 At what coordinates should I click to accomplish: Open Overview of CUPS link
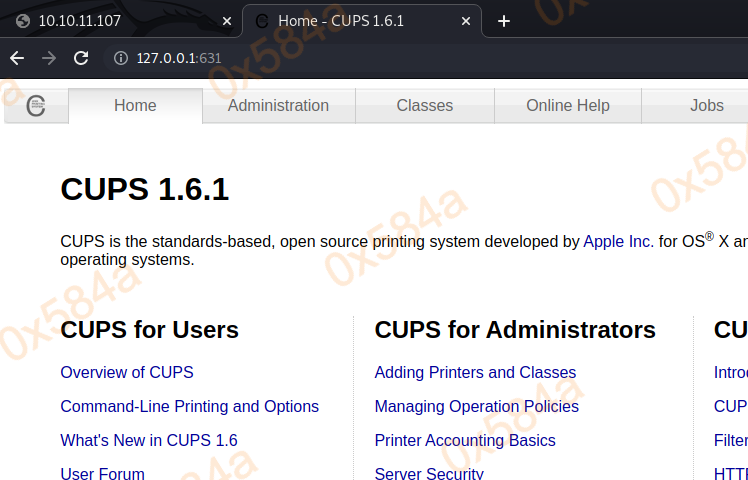pyautogui.click(x=127, y=372)
